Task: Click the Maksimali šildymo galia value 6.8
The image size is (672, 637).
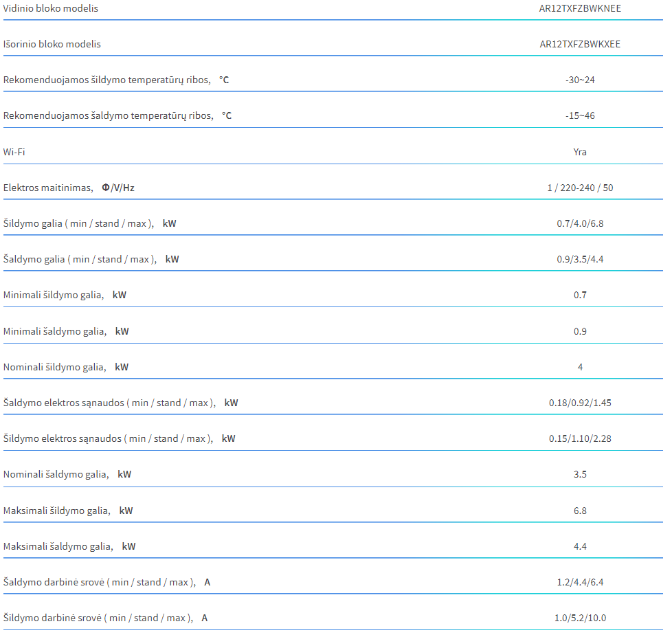Action: (x=580, y=511)
